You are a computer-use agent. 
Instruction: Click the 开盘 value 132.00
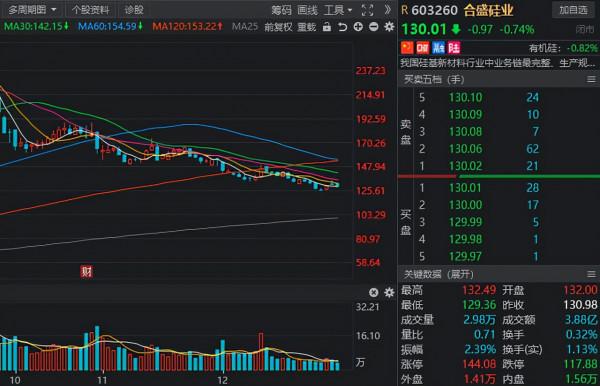click(580, 290)
